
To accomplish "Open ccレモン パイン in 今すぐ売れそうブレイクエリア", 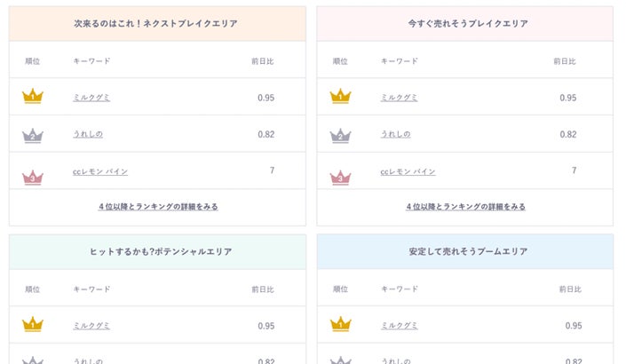I will coord(408,171).
